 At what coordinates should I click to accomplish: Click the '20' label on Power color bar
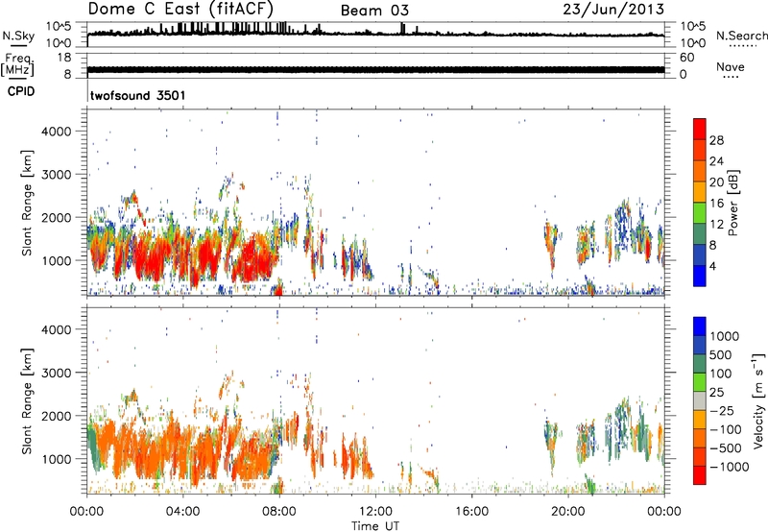[716, 182]
